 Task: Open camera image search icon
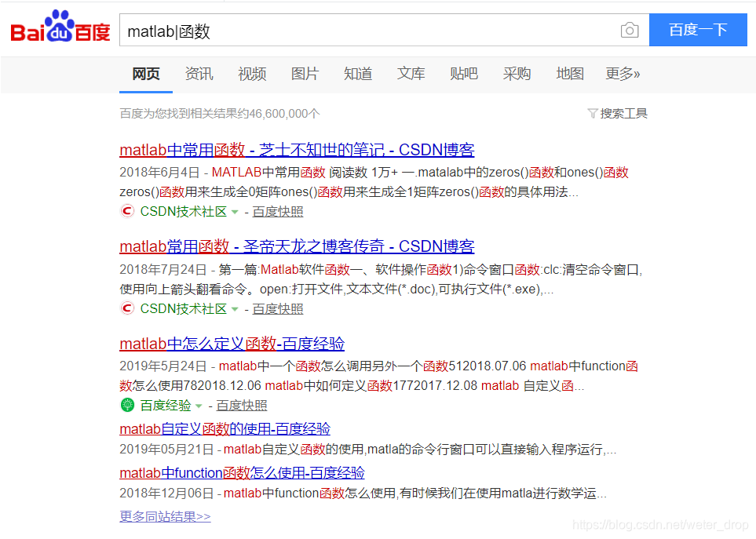[x=629, y=31]
